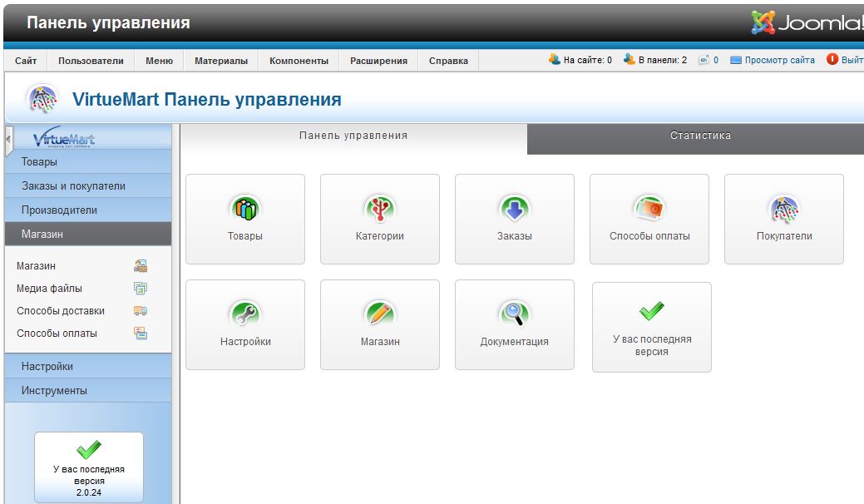Open the Покупатели dashboard icon
Screen dimensions: 864x504
[783, 208]
